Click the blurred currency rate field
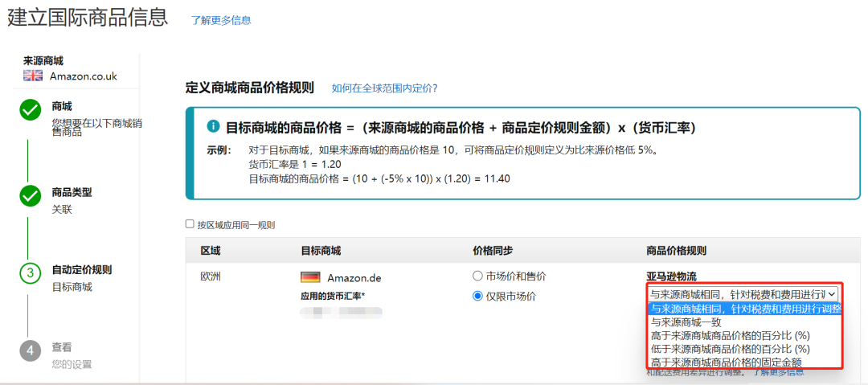The image size is (868, 385). (x=341, y=313)
